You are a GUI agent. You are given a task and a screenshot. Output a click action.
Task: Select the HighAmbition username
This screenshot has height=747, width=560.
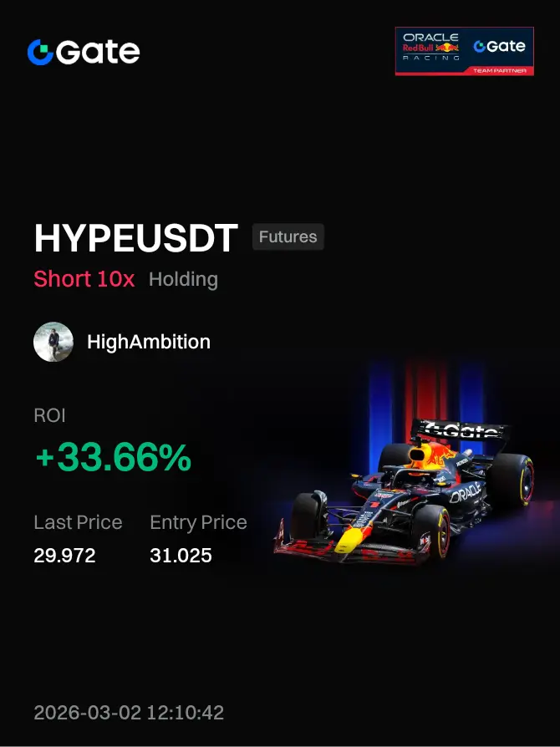coord(149,342)
